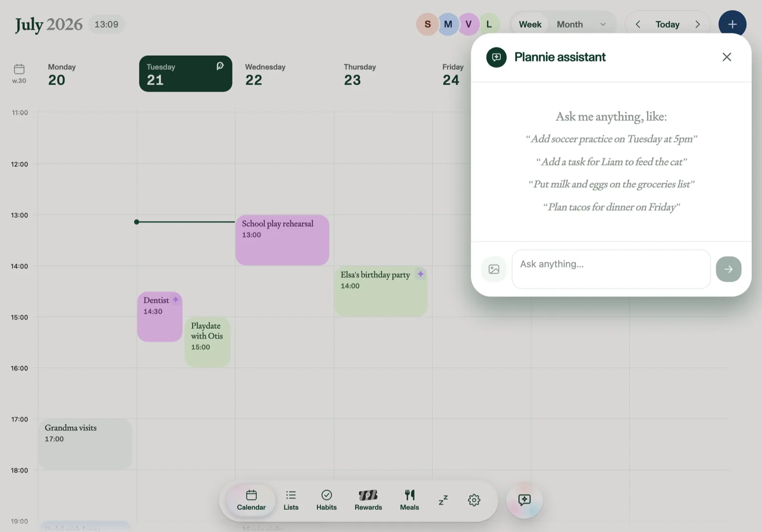Go to the previous week
The height and width of the screenshot is (532, 762).
(x=638, y=24)
